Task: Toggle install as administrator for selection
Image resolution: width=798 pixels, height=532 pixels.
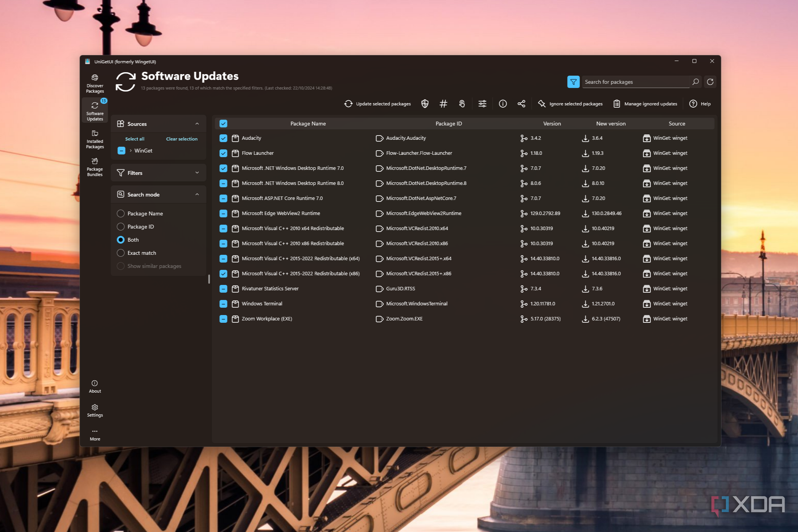Action: (425, 103)
